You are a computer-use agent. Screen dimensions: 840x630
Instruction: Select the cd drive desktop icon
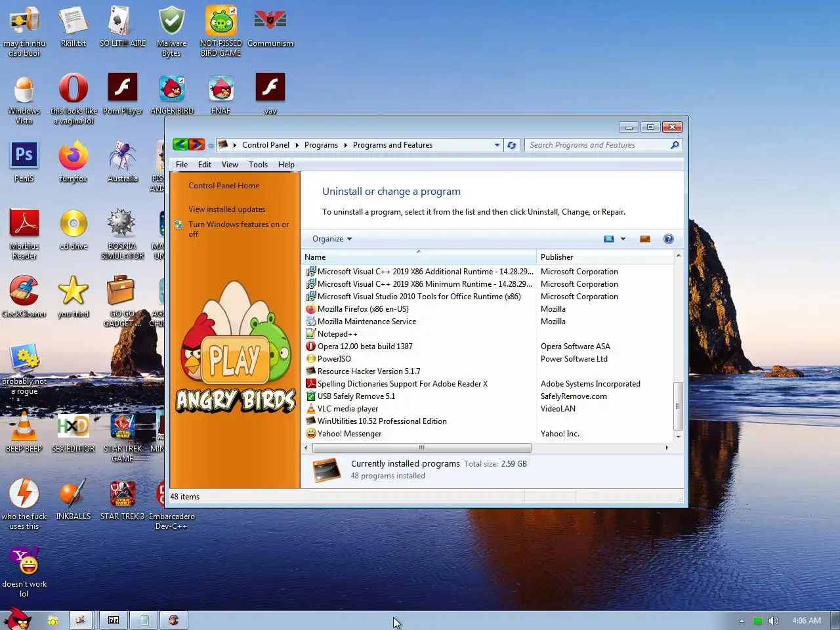[73, 229]
